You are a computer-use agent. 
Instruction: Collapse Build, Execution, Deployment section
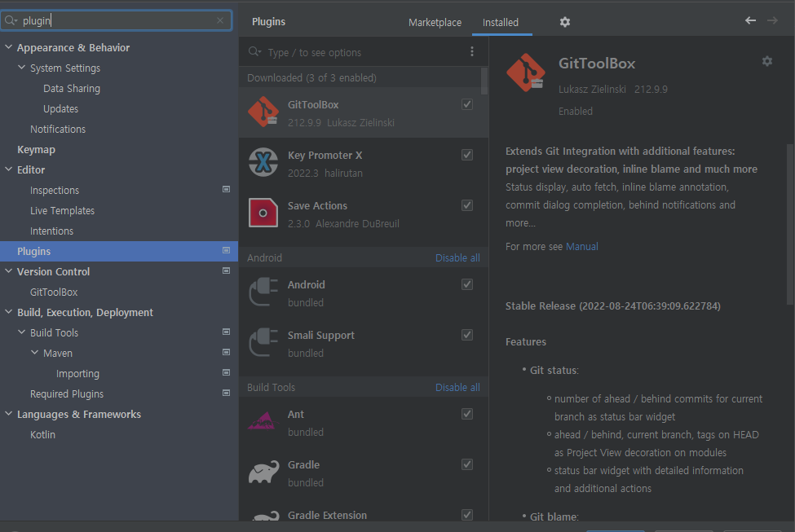[x=9, y=312]
